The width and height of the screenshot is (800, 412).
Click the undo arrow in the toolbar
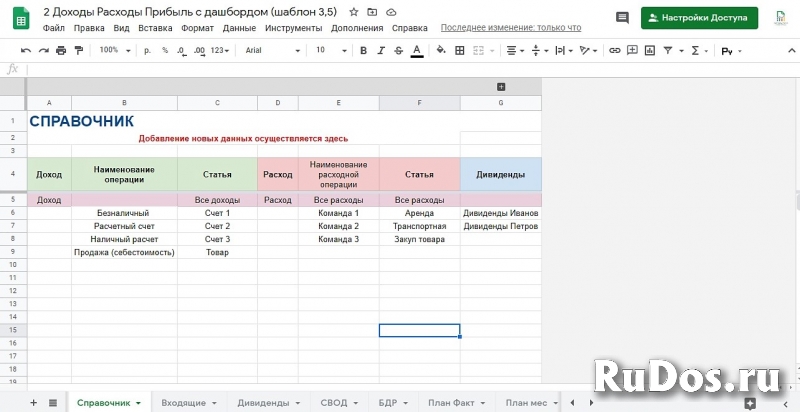26,50
